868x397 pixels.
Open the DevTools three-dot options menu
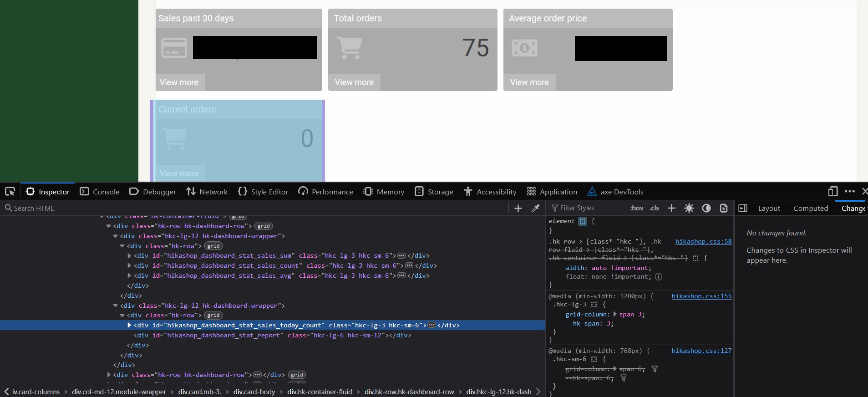pyautogui.click(x=849, y=192)
